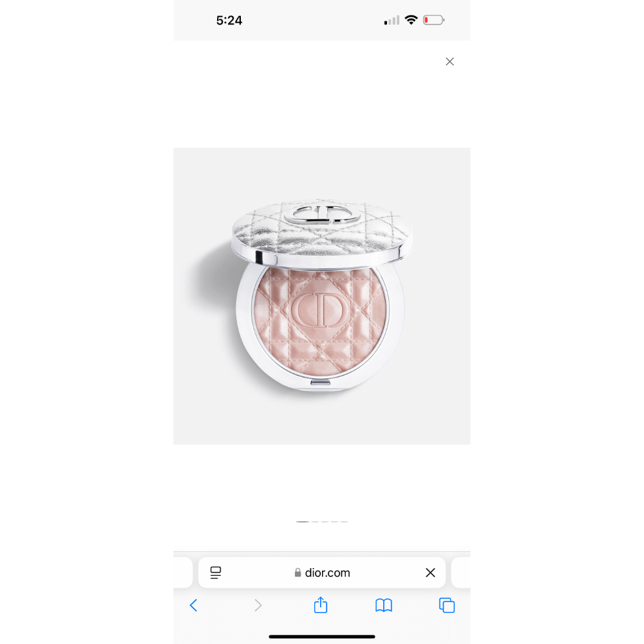The image size is (644, 644).
Task: Tap the cellular signal bars
Action: tap(392, 20)
